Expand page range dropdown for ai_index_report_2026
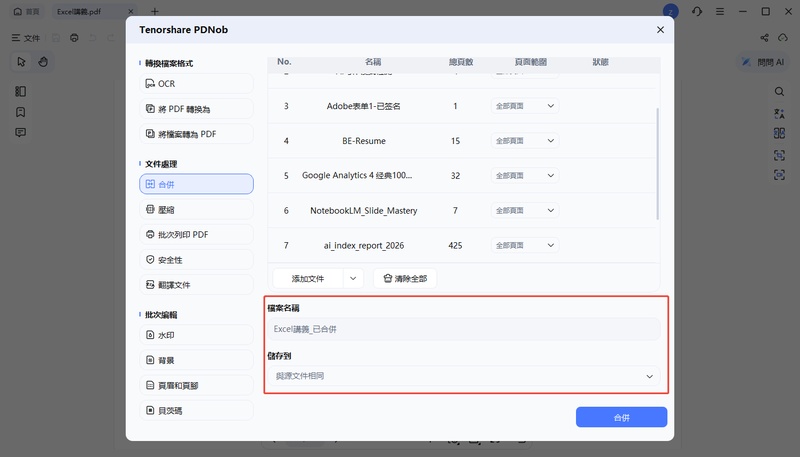The height and width of the screenshot is (457, 800). [525, 245]
